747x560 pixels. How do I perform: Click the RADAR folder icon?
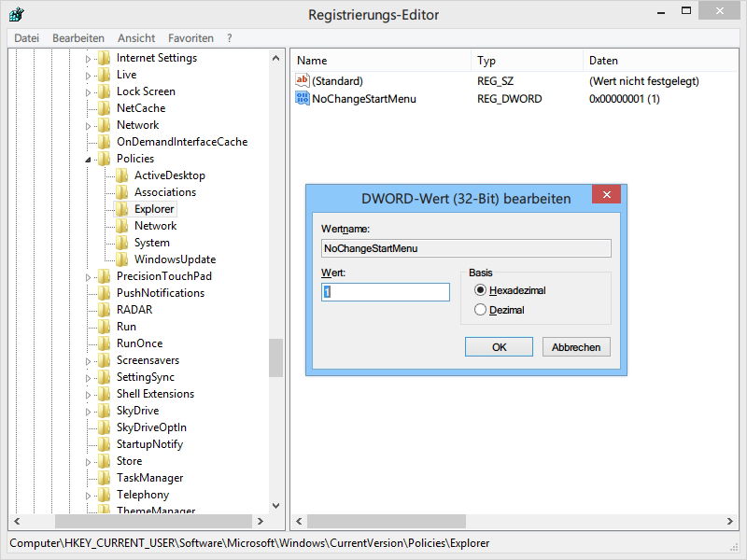point(104,310)
